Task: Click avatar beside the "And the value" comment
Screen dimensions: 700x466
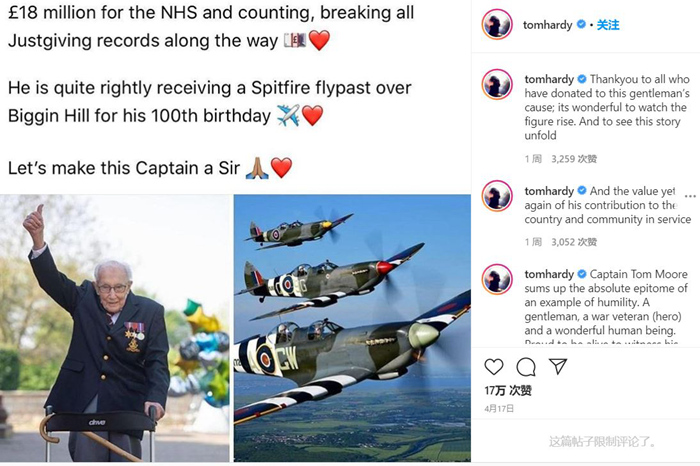Action: tap(497, 195)
